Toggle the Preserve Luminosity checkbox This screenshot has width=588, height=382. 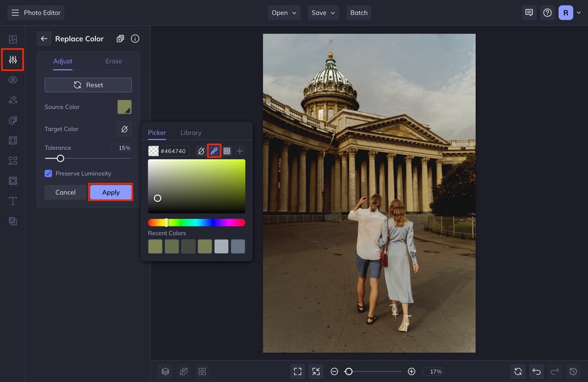[x=49, y=174]
